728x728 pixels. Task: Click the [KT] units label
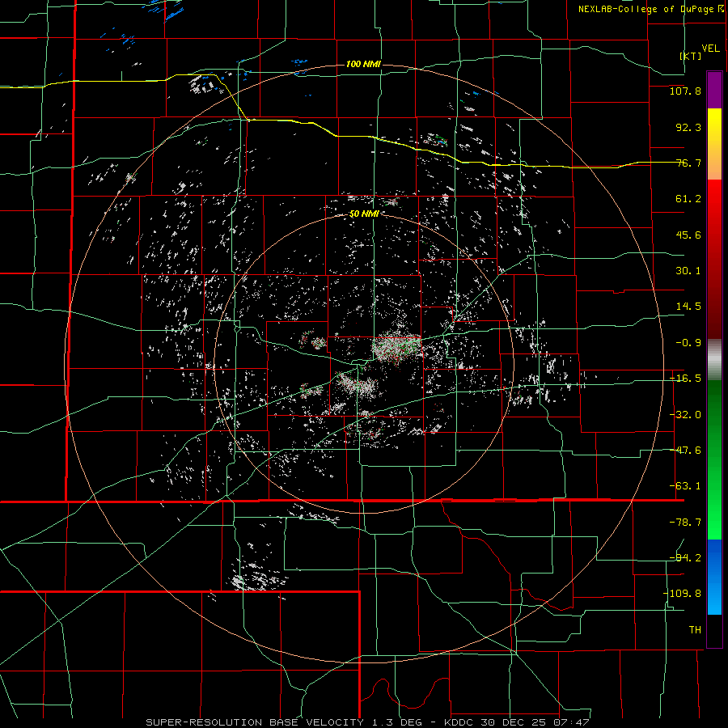point(691,56)
